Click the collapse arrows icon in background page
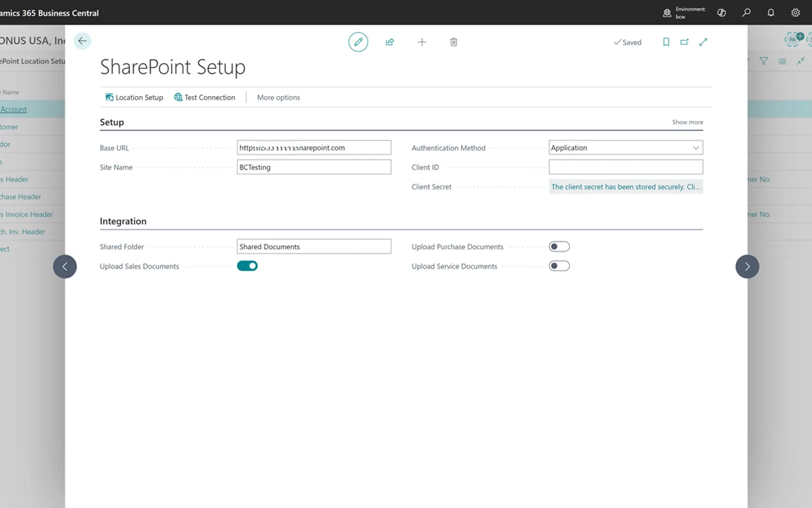The image size is (812, 508). 801,61
